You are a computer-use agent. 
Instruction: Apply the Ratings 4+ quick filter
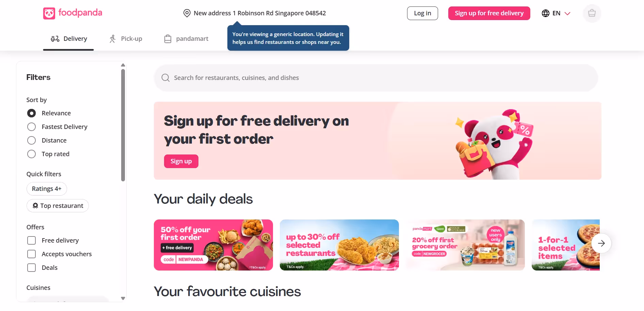click(x=47, y=189)
